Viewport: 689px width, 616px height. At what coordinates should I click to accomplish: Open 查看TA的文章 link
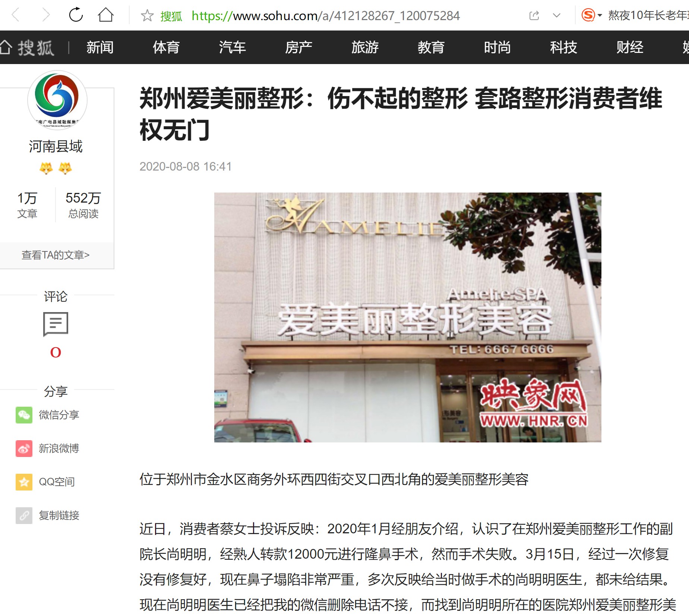(56, 255)
